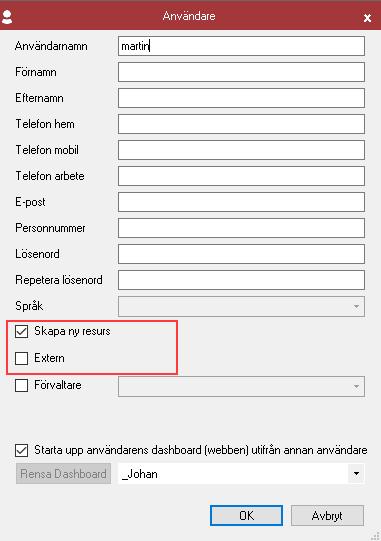Open the Språk dropdown
381x541 pixels.
[241, 306]
